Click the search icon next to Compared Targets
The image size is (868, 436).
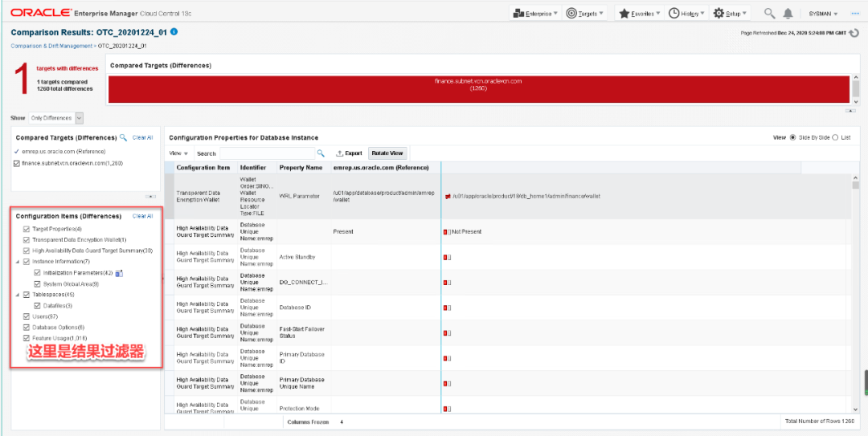click(123, 138)
